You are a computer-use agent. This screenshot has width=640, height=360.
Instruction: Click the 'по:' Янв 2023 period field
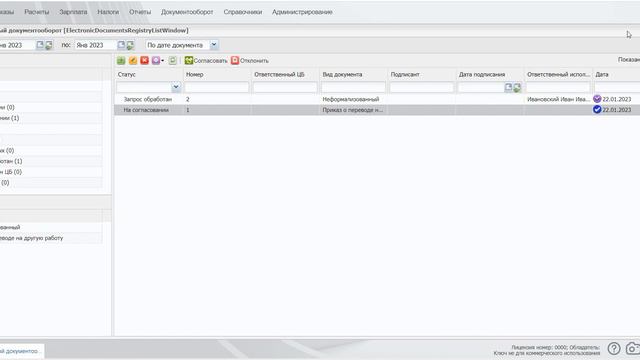coord(96,45)
